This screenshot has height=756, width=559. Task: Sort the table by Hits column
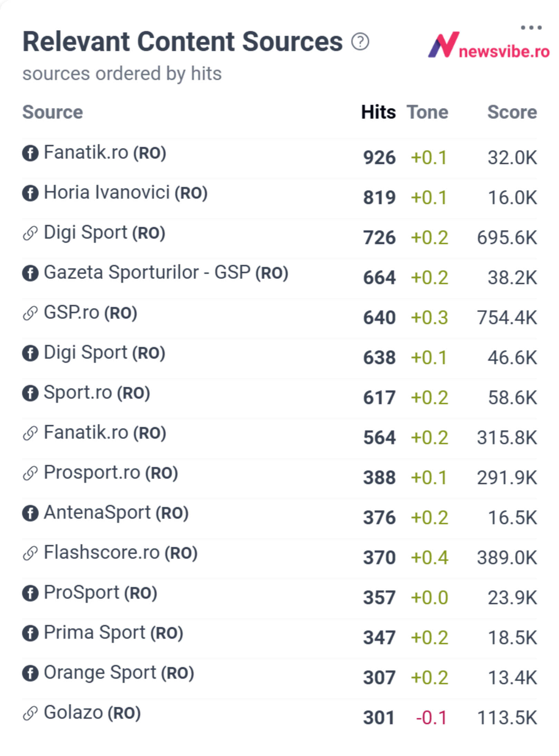pyautogui.click(x=378, y=112)
